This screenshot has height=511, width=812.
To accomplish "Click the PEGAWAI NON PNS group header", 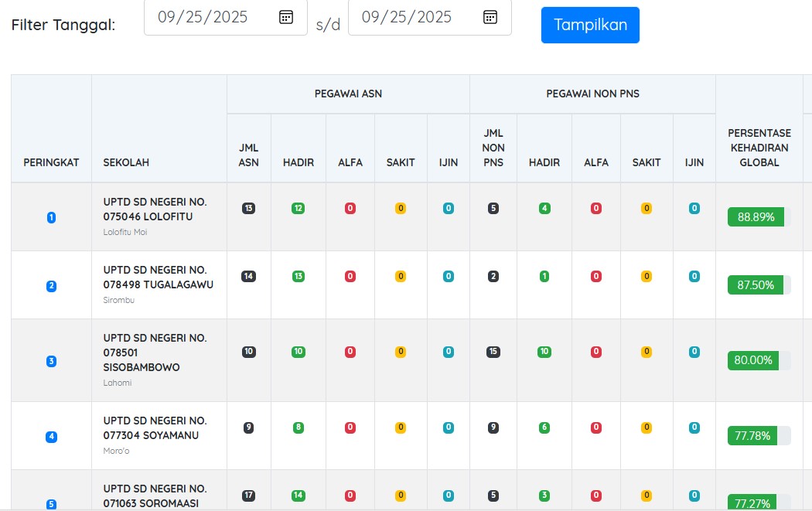I will (x=592, y=94).
